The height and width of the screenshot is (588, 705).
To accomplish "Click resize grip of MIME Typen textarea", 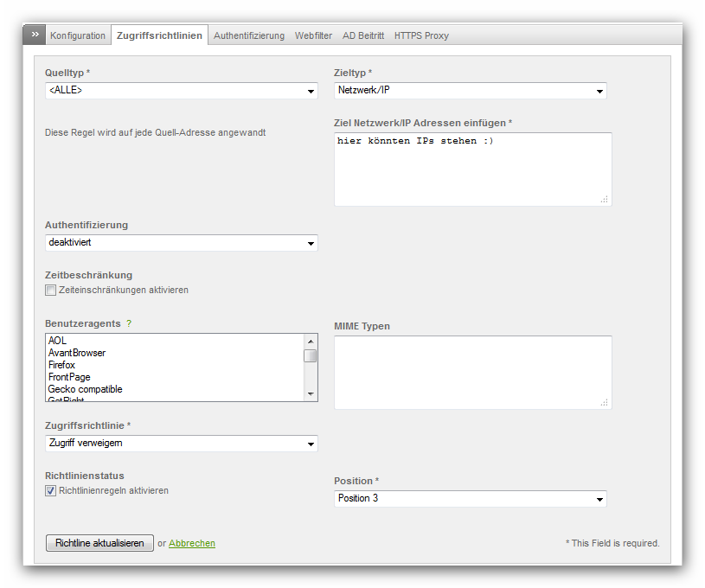I will pos(604,402).
